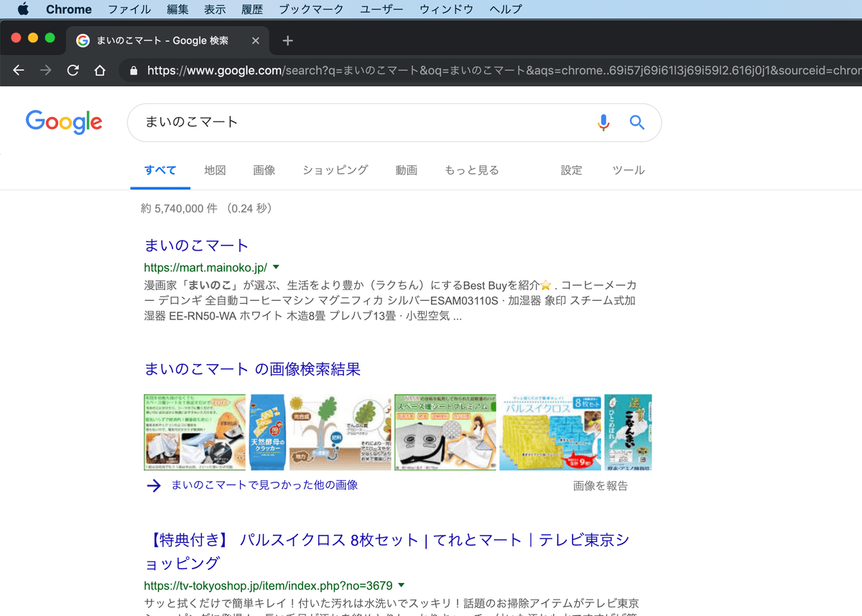Reload the page with the refresh icon
The width and height of the screenshot is (862, 616).
pos(72,71)
